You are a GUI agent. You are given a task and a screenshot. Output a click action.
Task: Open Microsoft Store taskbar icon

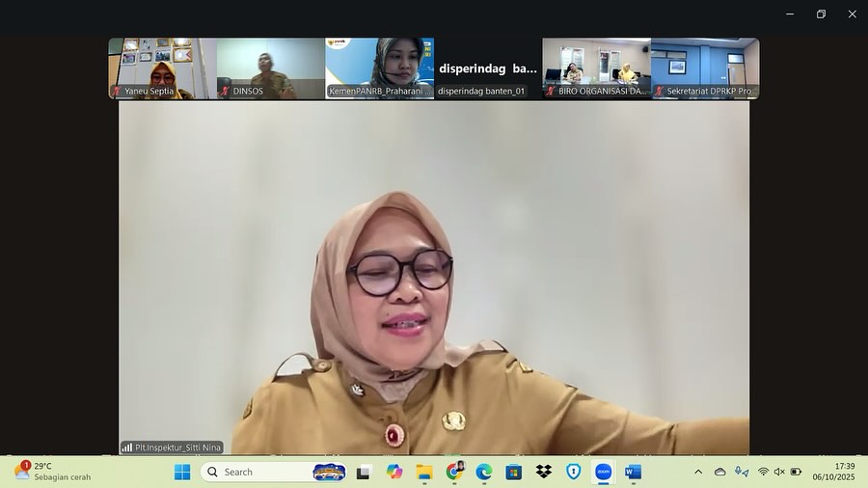click(514, 472)
